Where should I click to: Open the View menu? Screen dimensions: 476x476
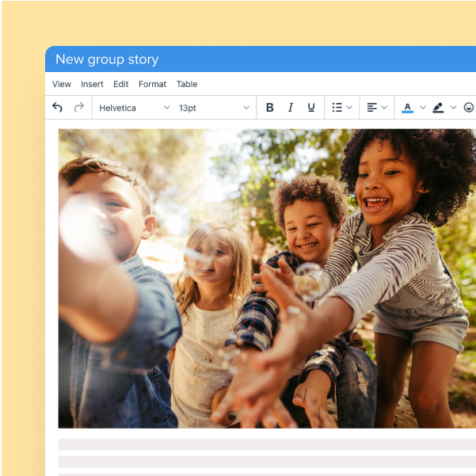[62, 84]
